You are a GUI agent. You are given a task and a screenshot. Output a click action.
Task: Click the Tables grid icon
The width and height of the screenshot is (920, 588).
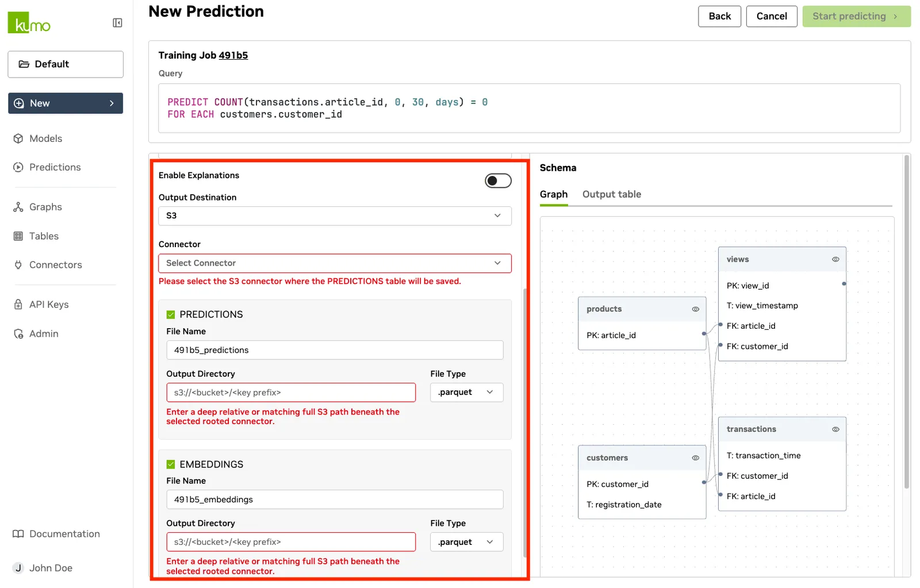[x=18, y=236]
